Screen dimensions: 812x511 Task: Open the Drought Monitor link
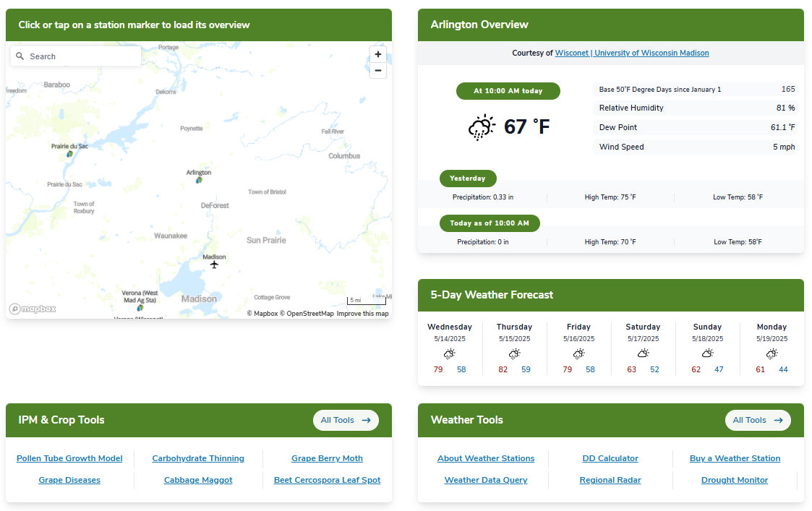click(734, 480)
